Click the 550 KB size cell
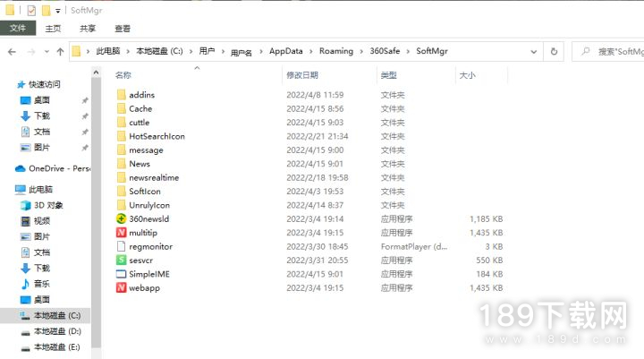This screenshot has width=644, height=359. coord(489,261)
